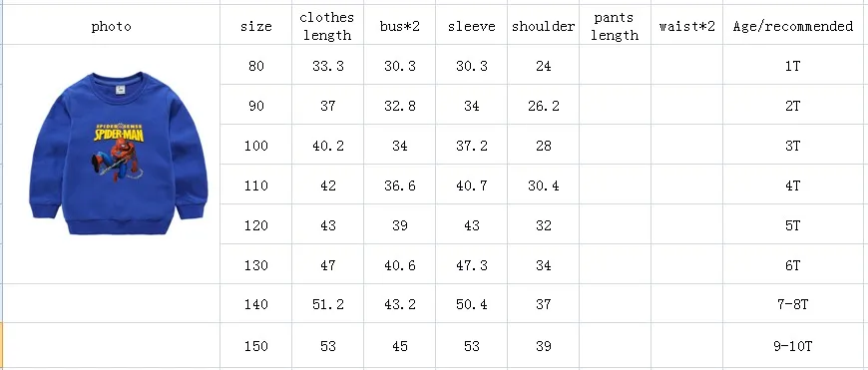
Task: Click the 1T age cell
Action: [x=795, y=65]
